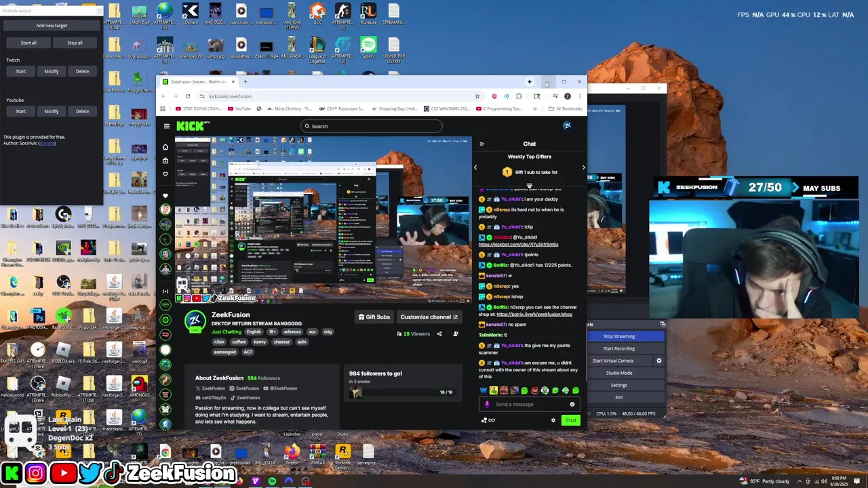
Task: Open Rockstar Games launcher shortcut
Action: 343,457
